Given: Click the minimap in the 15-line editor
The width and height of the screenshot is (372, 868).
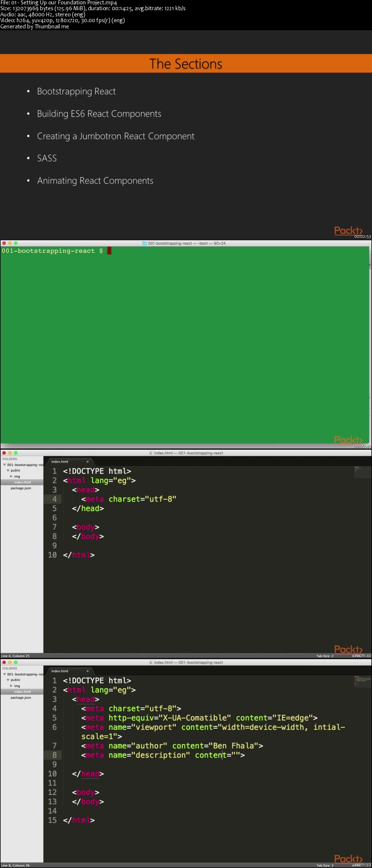Looking at the screenshot, I should coord(362,681).
